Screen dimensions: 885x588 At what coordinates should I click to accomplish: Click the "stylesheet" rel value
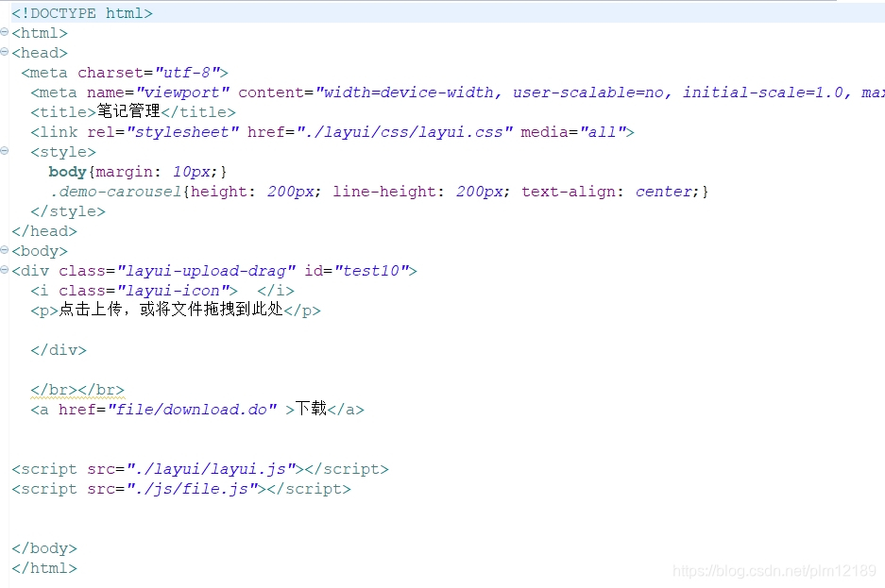point(182,132)
